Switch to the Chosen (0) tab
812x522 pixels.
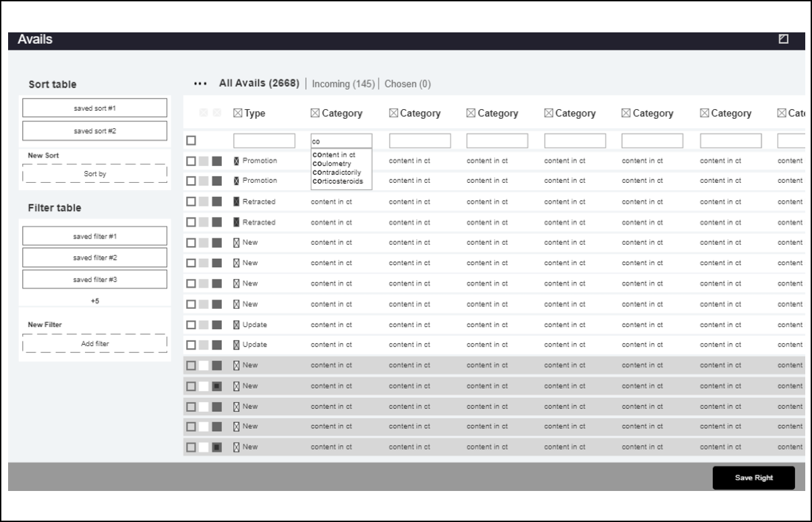407,84
